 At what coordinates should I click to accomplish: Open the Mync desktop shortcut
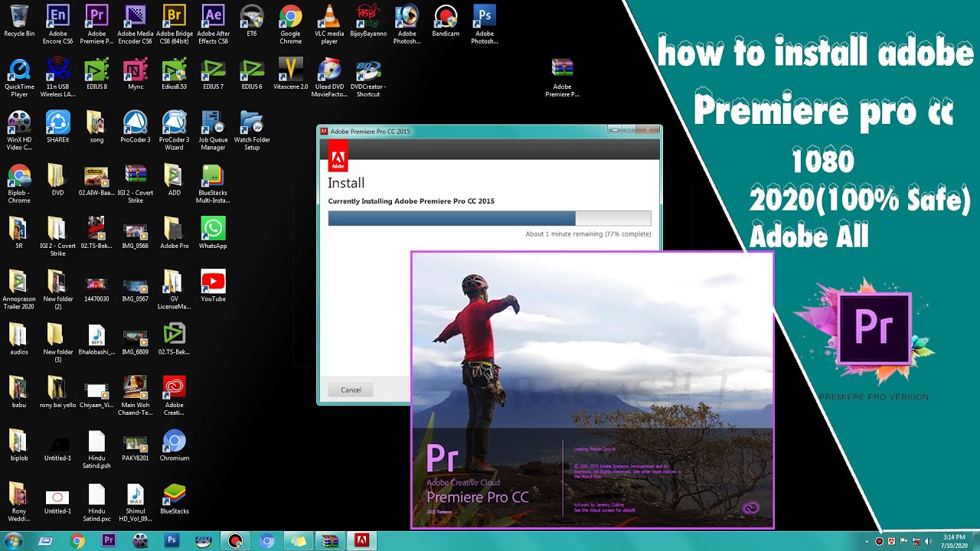tap(136, 74)
